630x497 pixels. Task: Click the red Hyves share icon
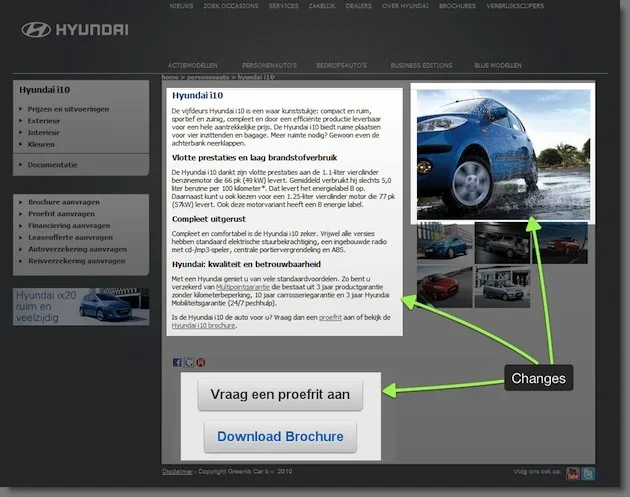tap(200, 362)
